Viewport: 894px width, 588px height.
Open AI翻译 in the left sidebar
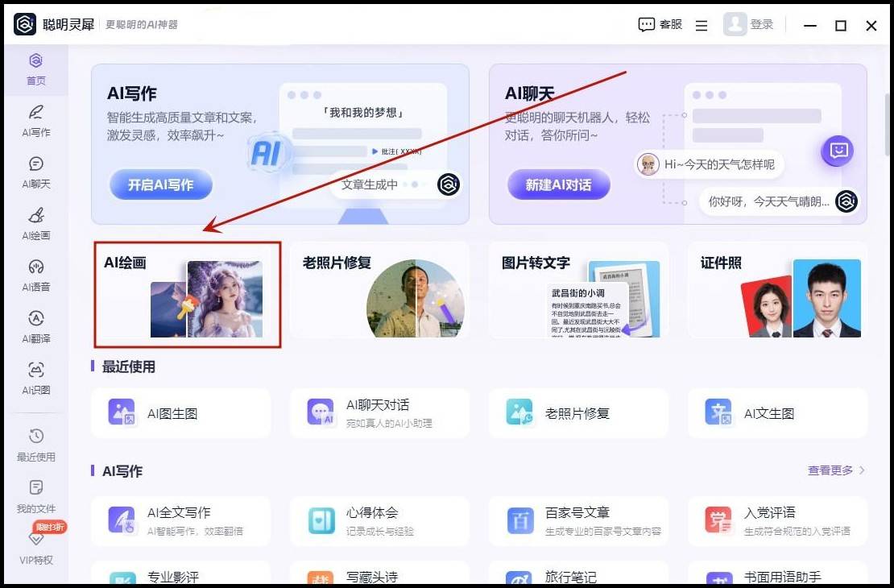pyautogui.click(x=35, y=327)
